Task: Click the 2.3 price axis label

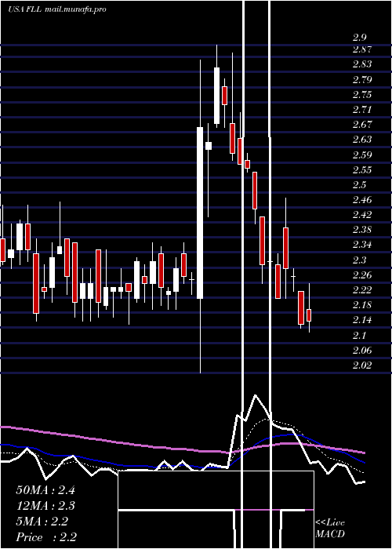Action: coord(359,260)
